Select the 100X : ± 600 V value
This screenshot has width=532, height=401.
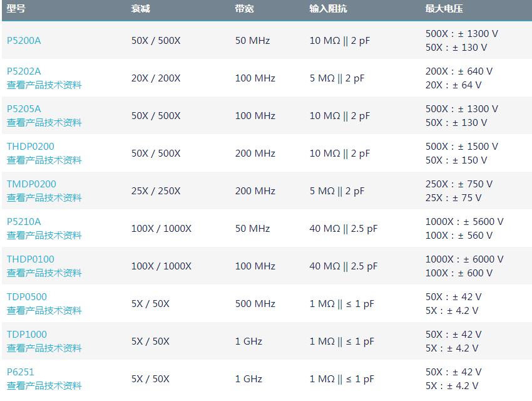[459, 273]
